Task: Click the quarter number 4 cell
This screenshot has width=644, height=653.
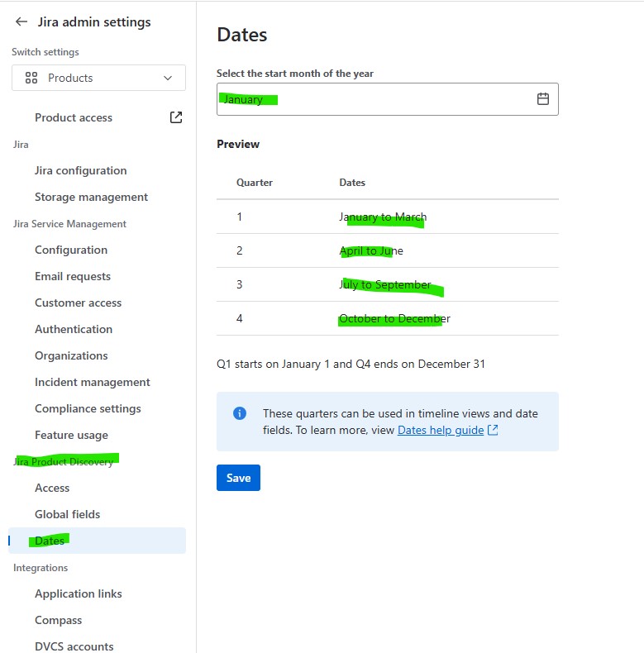Action: click(x=240, y=318)
